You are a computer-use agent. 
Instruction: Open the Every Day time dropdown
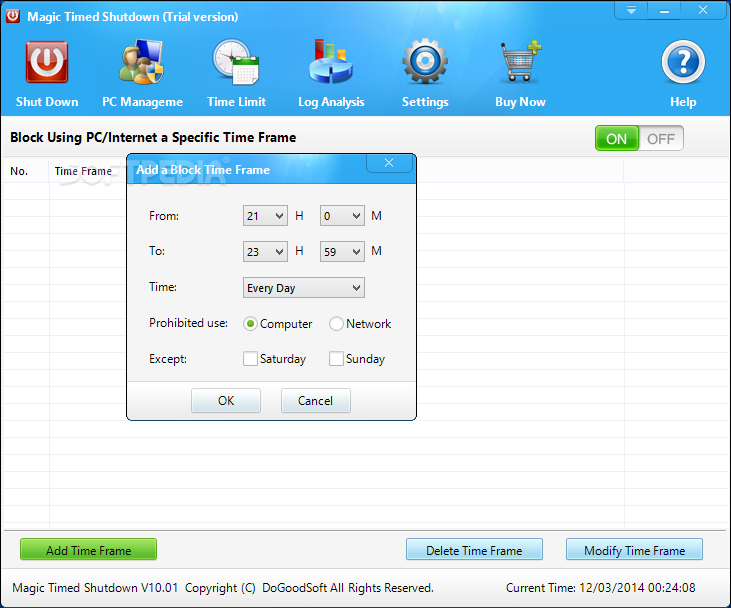coord(303,288)
